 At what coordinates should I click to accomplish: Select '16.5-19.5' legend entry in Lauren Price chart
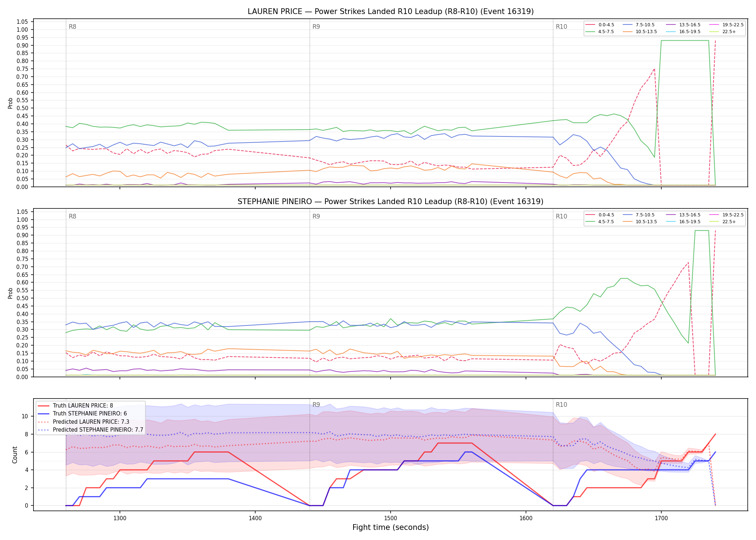(x=683, y=32)
